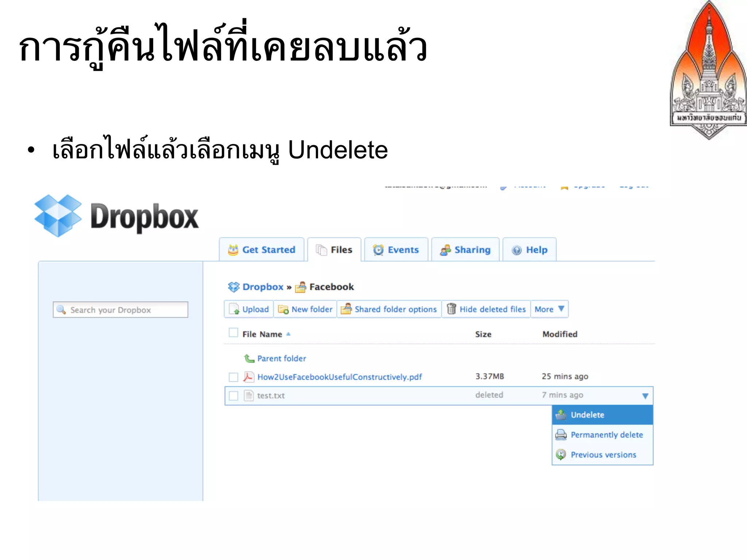Open the Parent folder link

[x=282, y=358]
